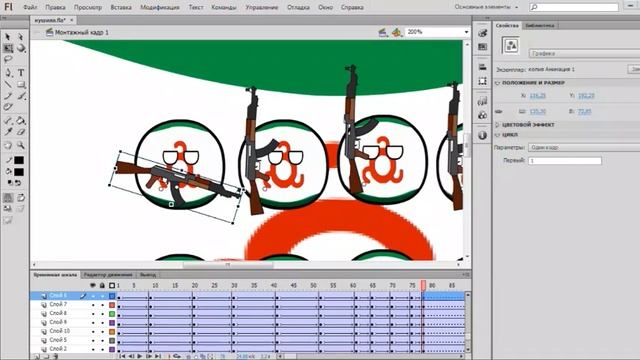Open the Графика instance type dropdown
The height and width of the screenshot is (360, 640).
584,53
